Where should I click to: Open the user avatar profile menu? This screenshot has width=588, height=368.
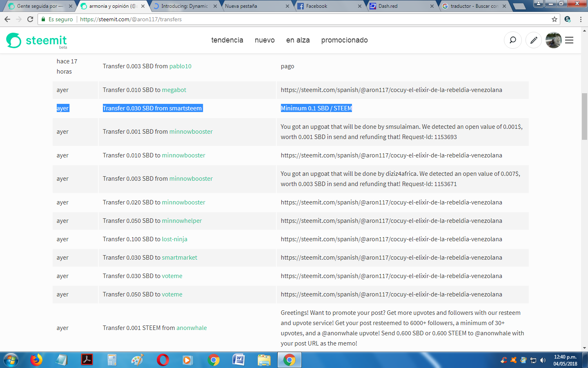click(553, 40)
